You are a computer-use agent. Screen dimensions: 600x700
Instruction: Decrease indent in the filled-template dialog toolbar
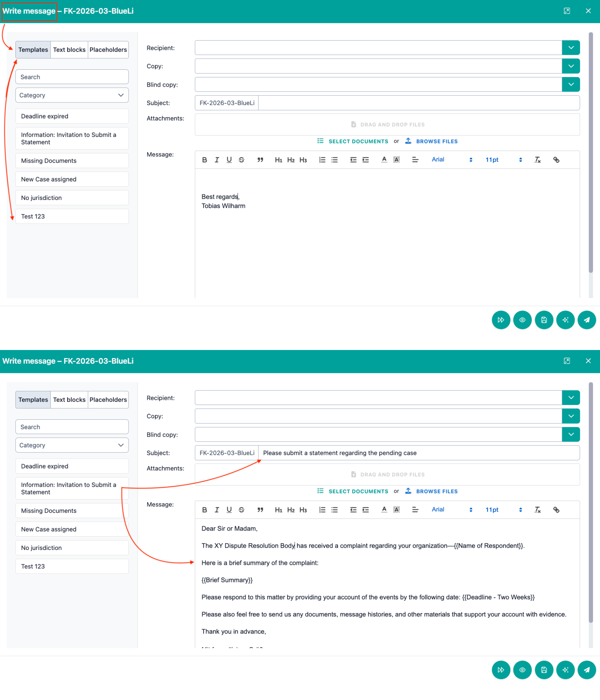353,510
